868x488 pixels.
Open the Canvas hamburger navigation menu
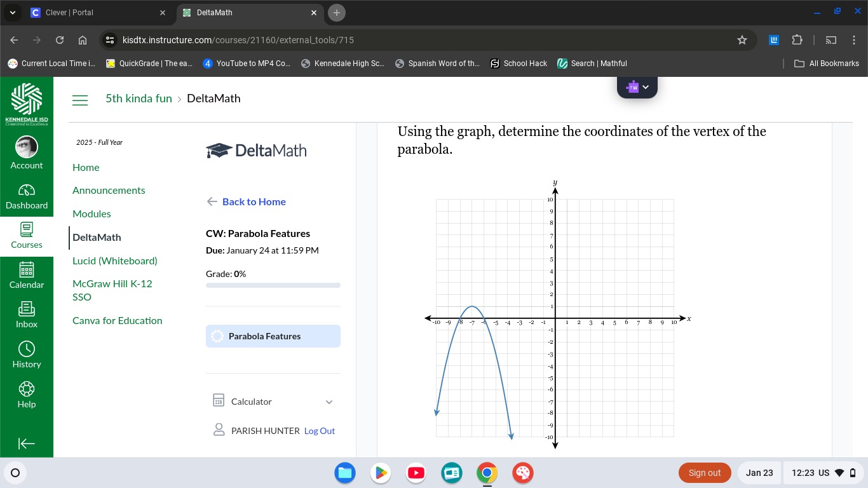pyautogui.click(x=80, y=100)
